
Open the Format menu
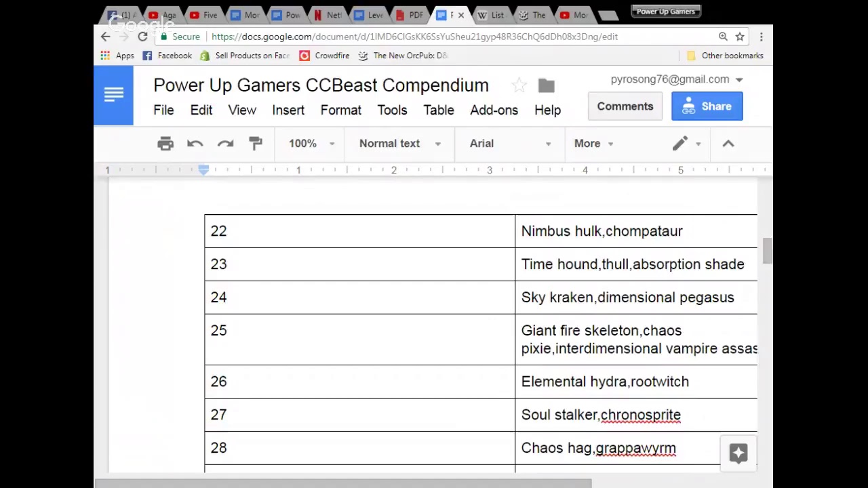341,110
